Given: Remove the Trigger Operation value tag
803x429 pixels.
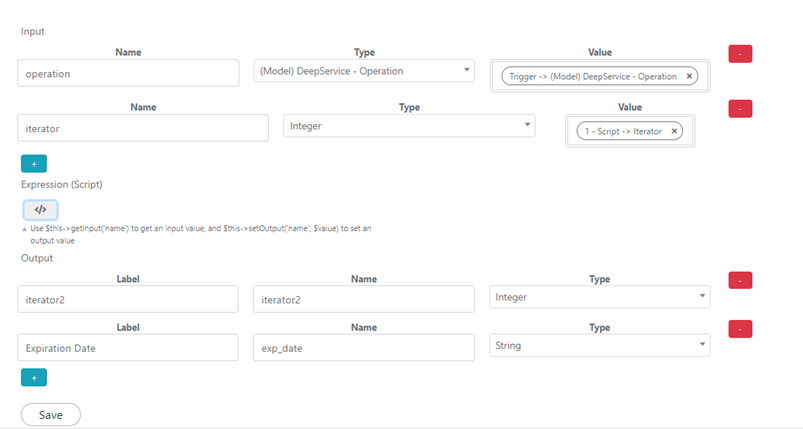Looking at the screenshot, I should pyautogui.click(x=689, y=76).
